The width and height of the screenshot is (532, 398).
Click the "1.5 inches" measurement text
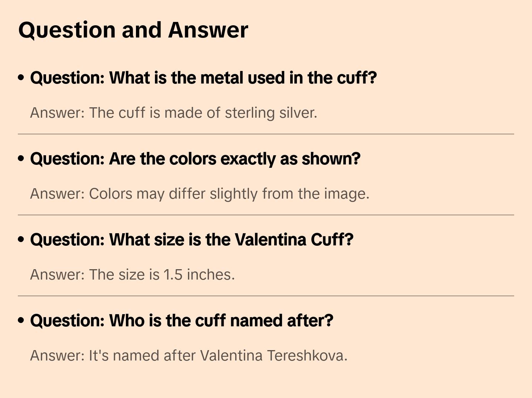tap(199, 275)
